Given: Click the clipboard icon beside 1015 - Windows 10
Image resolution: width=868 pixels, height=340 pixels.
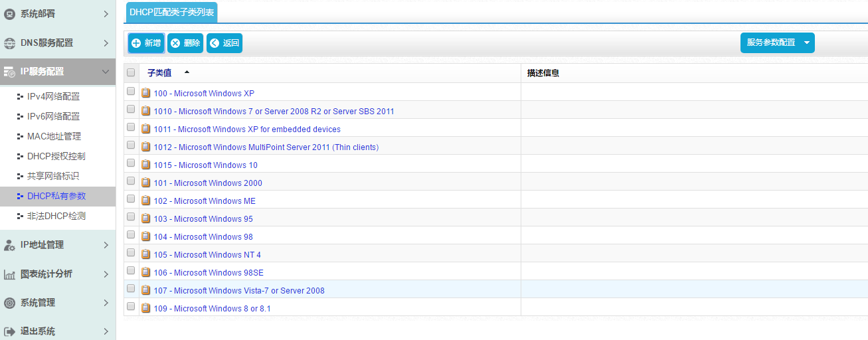Looking at the screenshot, I should tap(146, 165).
